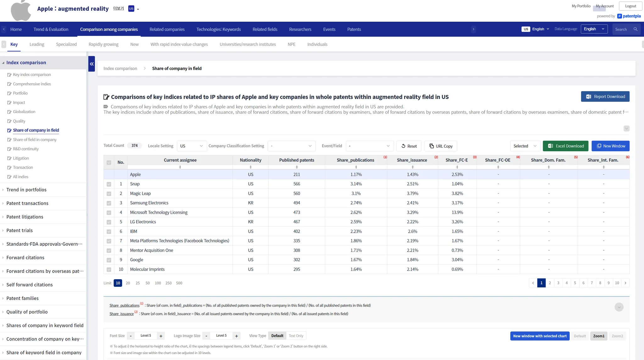
Task: Open Locale Setting US dropdown
Action: (x=192, y=146)
